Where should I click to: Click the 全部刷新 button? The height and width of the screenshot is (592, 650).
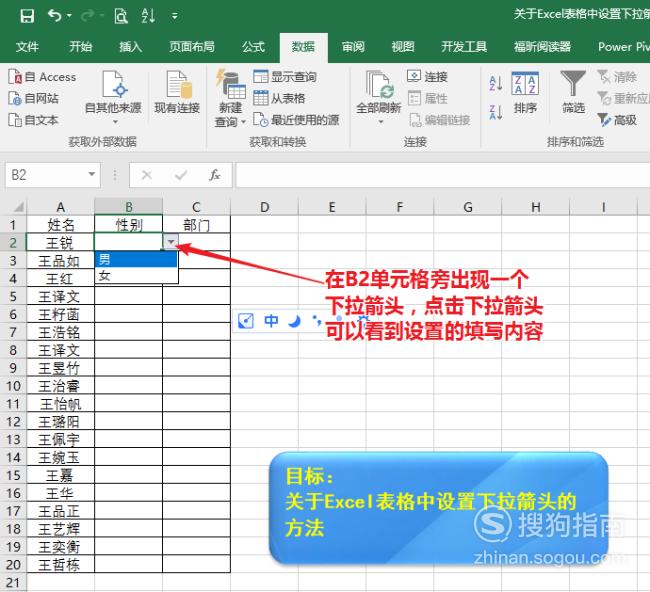pyautogui.click(x=378, y=92)
